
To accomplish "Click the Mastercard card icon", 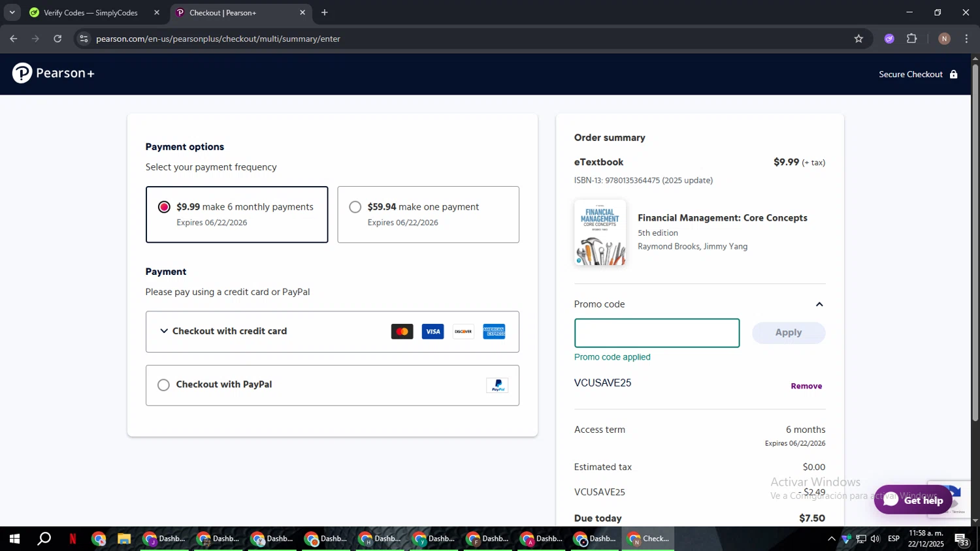I will pos(402,332).
